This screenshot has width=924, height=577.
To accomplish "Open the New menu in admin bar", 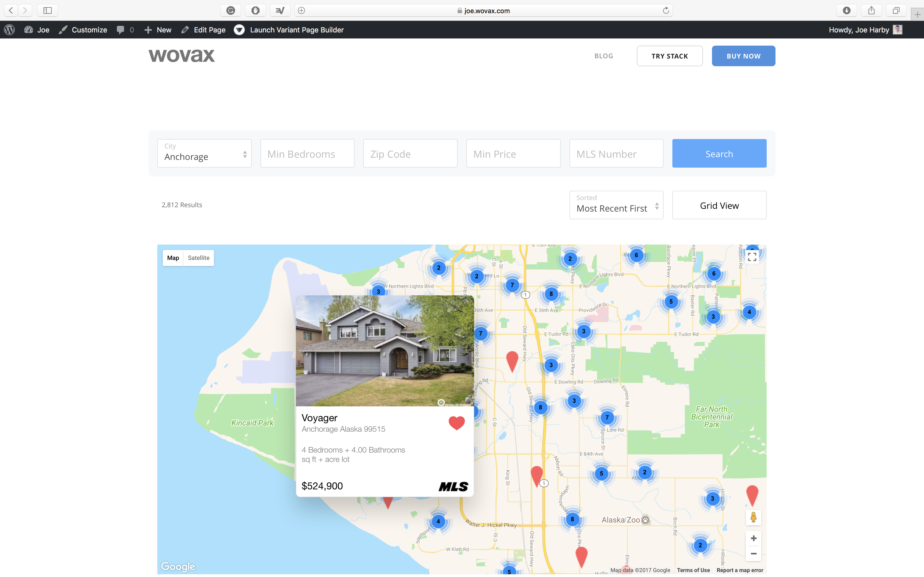I will 158,30.
